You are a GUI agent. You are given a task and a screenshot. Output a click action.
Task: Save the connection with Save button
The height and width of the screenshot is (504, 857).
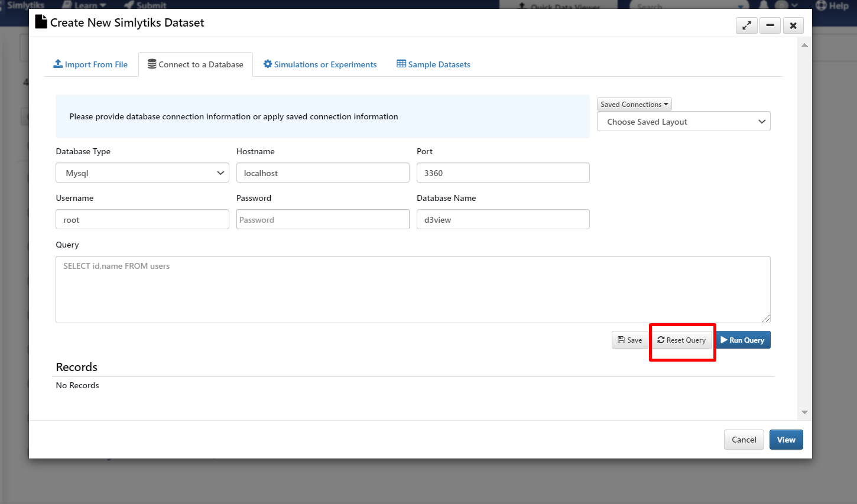tap(630, 340)
